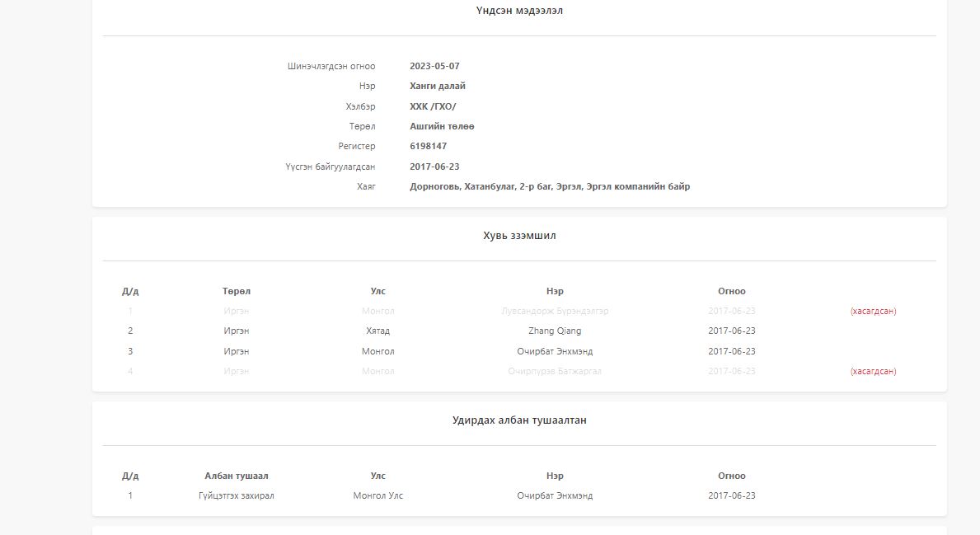The image size is (980, 535).
Task: Click the updated date 2023-05-07
Action: pos(434,67)
